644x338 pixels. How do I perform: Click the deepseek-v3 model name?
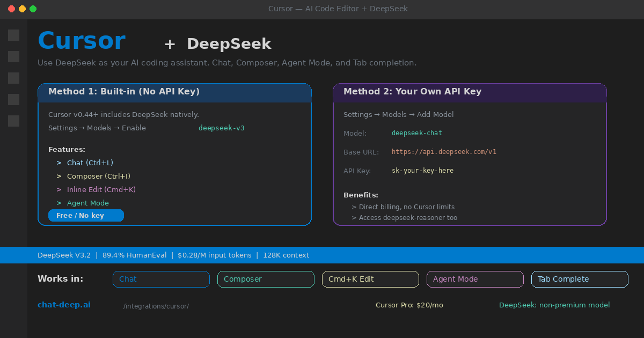[x=221, y=128]
